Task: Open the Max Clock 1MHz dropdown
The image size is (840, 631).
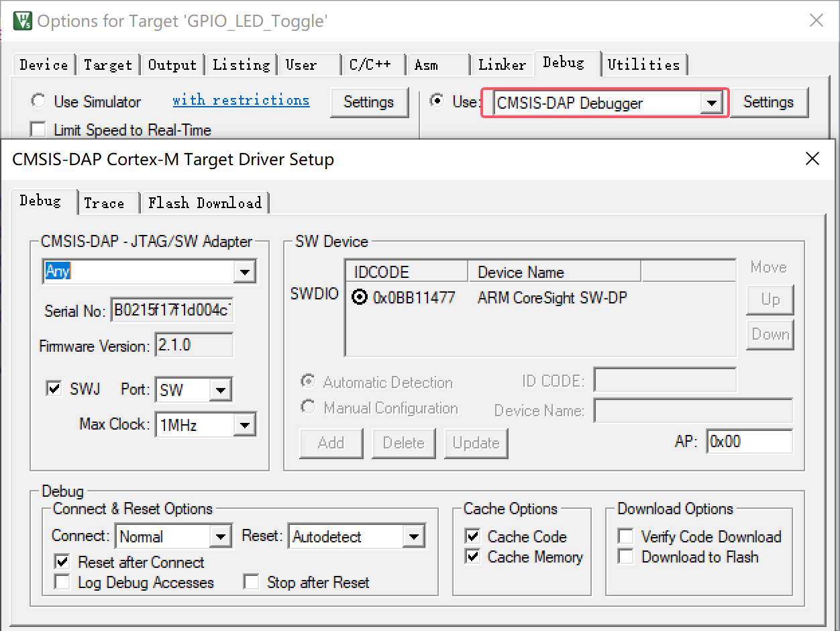Action: [244, 425]
